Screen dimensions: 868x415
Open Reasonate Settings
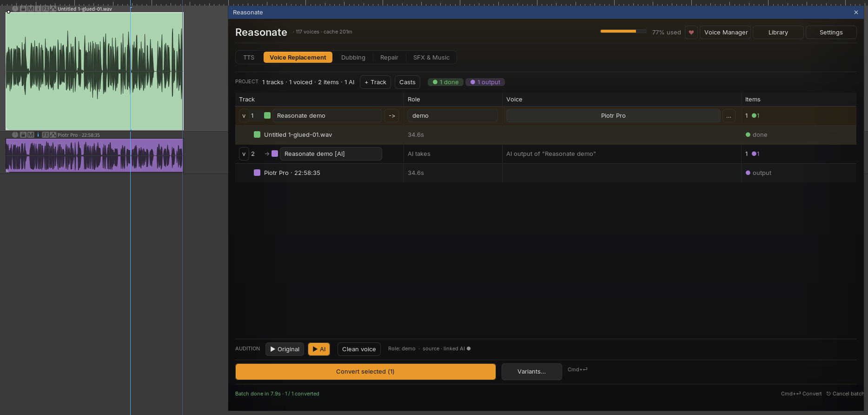point(831,33)
